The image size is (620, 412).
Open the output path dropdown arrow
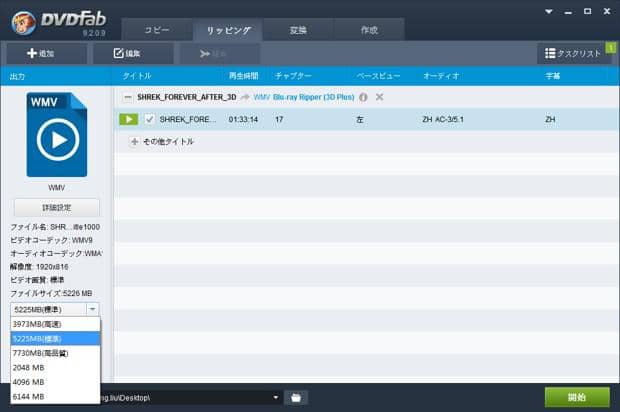pyautogui.click(x=276, y=397)
